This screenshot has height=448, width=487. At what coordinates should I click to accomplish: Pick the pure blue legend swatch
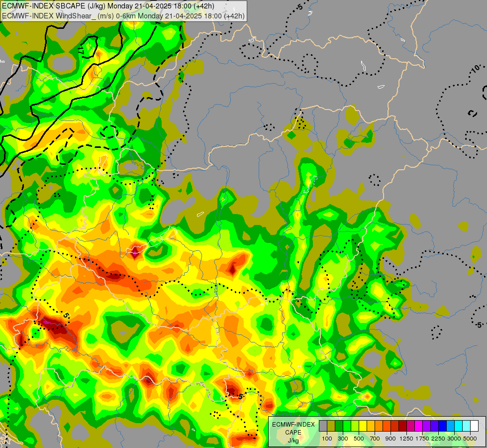(443, 426)
